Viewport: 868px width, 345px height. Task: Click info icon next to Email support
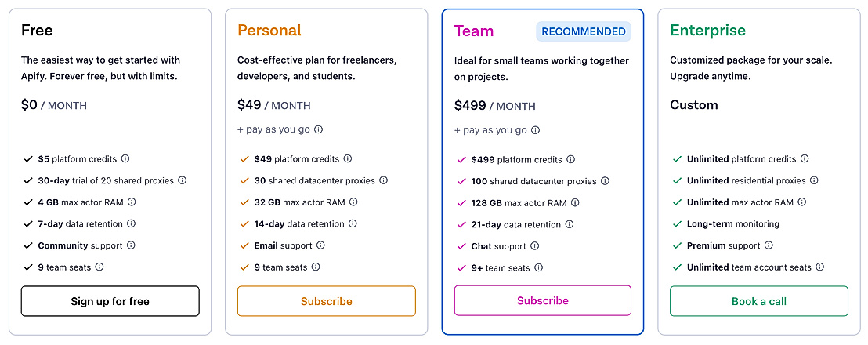pyautogui.click(x=321, y=245)
